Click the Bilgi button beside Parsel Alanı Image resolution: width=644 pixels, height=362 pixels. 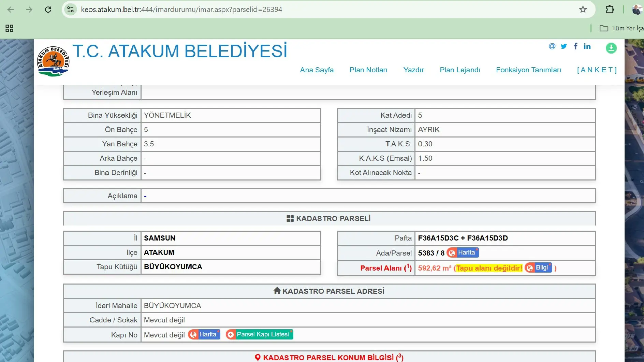tap(538, 268)
